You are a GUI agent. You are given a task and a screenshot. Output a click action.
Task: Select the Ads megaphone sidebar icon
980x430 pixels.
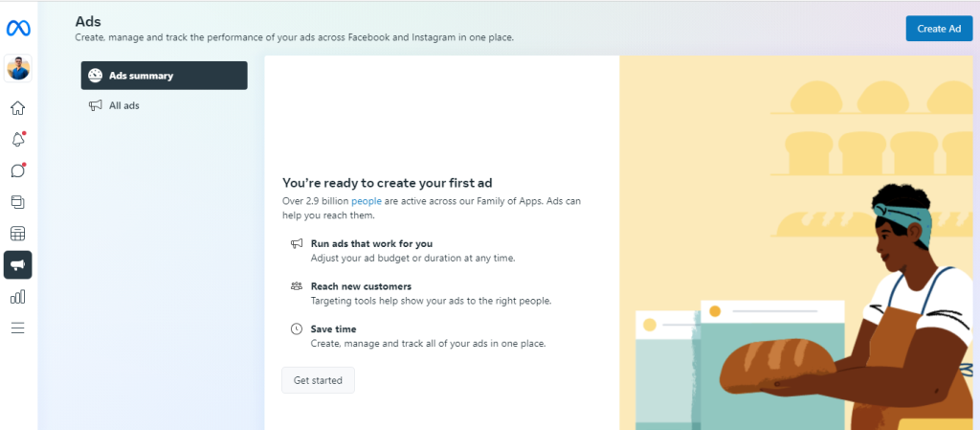(18, 265)
